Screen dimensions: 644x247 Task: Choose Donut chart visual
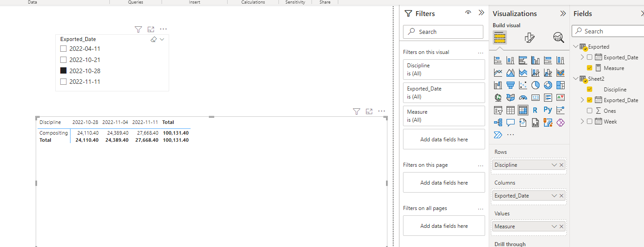coord(548,85)
